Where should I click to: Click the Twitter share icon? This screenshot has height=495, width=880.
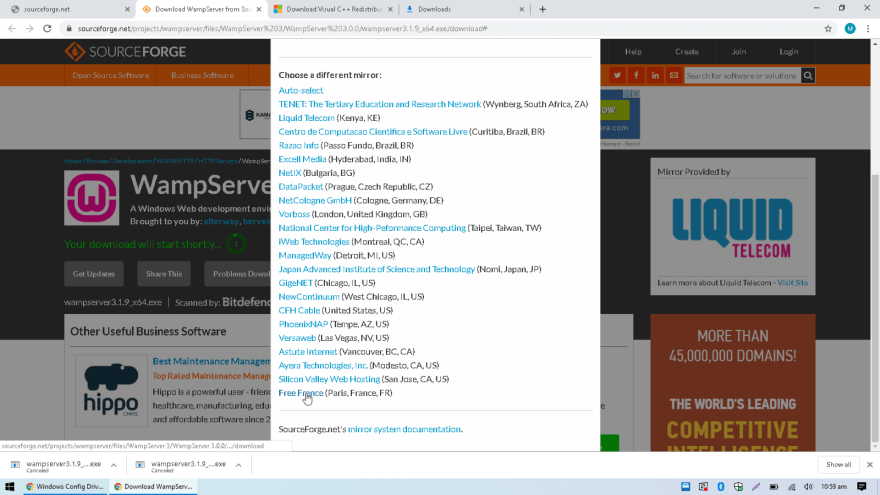[x=617, y=75]
